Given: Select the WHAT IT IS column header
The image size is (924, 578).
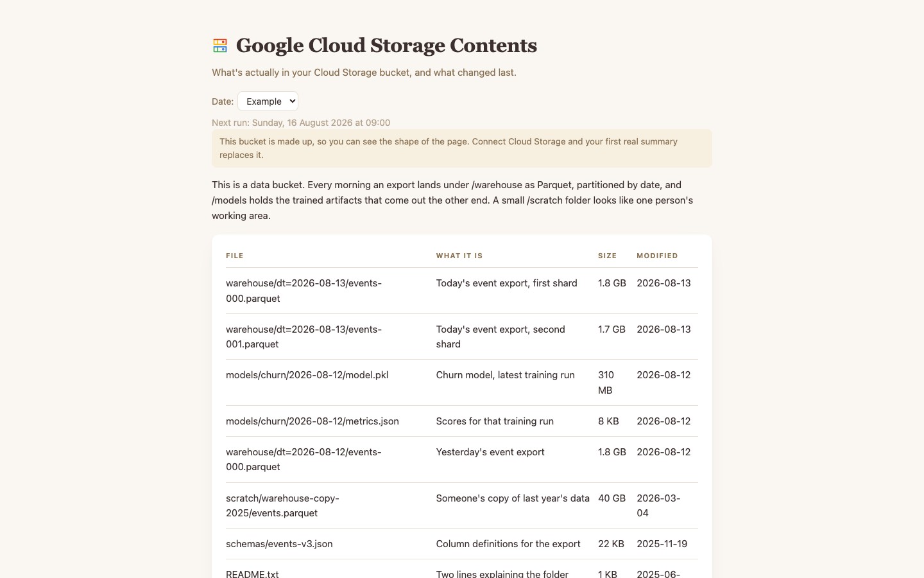Looking at the screenshot, I should [x=459, y=256].
